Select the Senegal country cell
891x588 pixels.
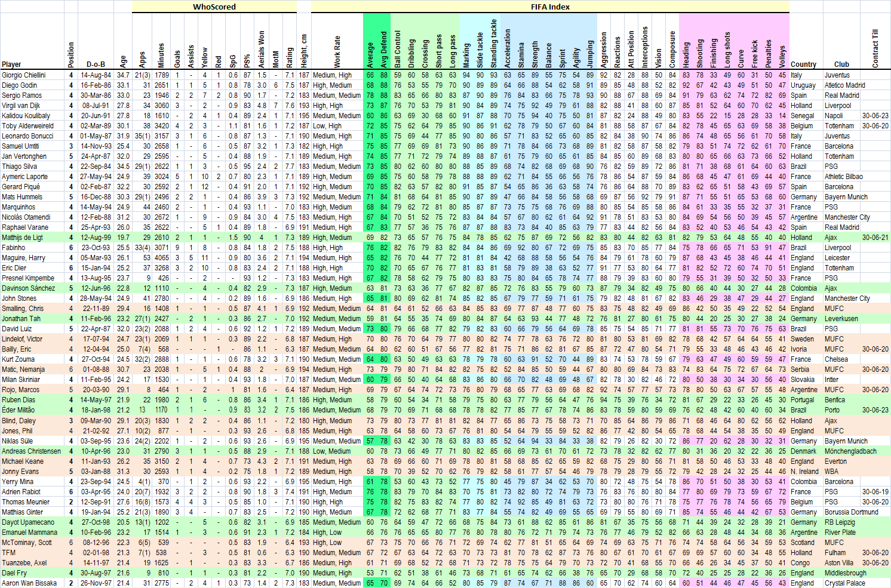(807, 116)
